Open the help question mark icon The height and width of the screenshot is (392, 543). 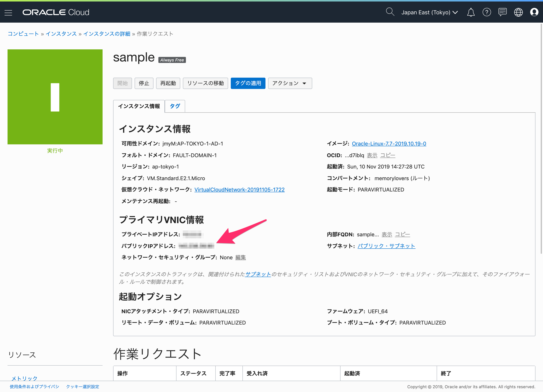[486, 12]
